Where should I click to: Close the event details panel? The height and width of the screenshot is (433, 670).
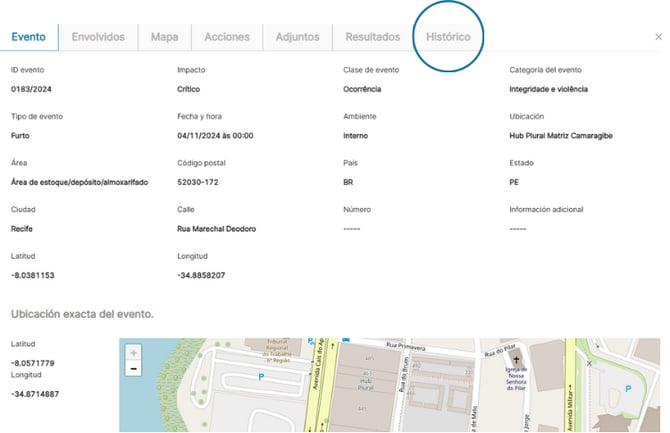[x=658, y=37]
